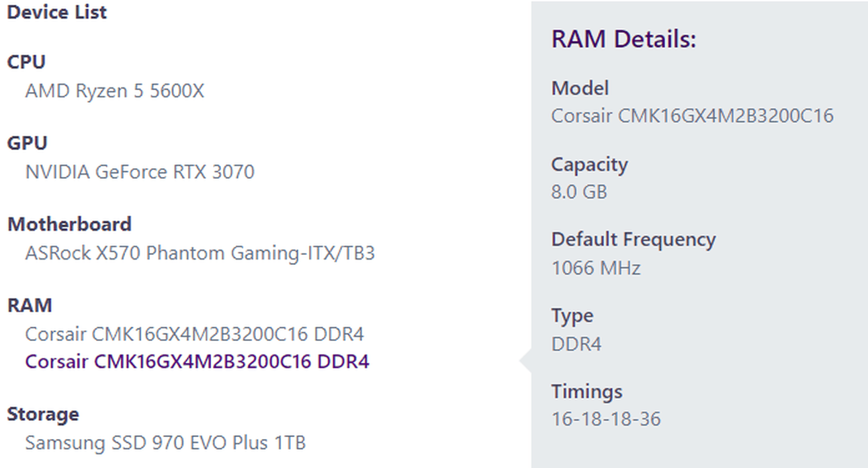
Task: Open Samsung SSD 970 EVO Plus 1TB
Action: point(165,443)
